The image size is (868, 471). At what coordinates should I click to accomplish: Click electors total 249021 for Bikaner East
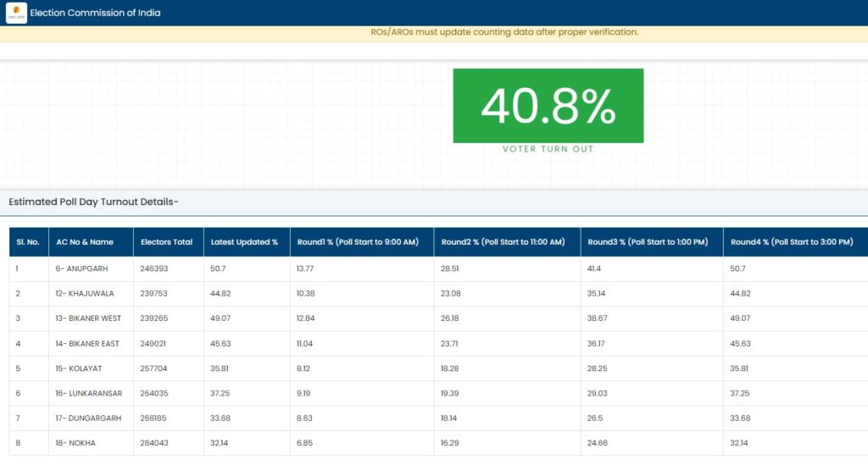click(x=153, y=344)
